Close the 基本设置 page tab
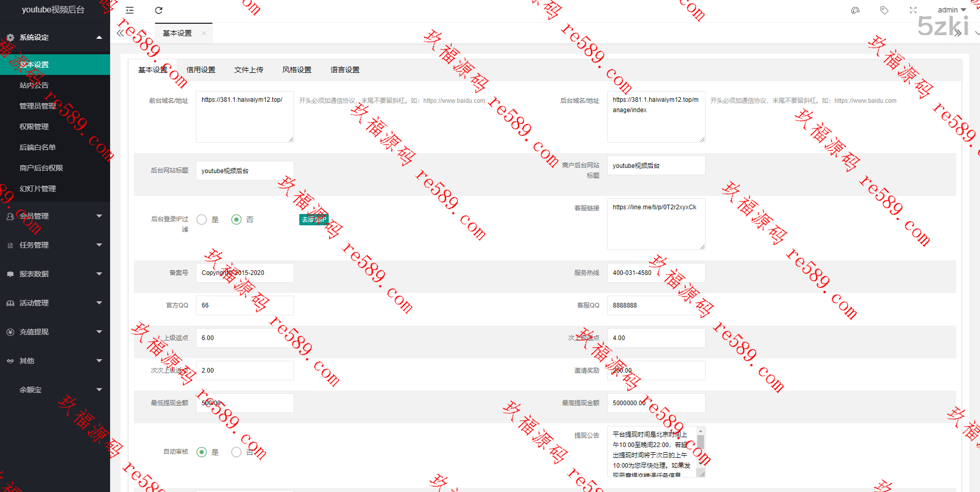The image size is (980, 492). coord(204,34)
